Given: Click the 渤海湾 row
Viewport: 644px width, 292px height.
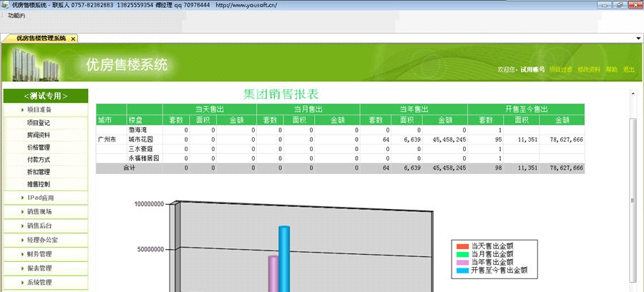Looking at the screenshot, I should (x=340, y=130).
